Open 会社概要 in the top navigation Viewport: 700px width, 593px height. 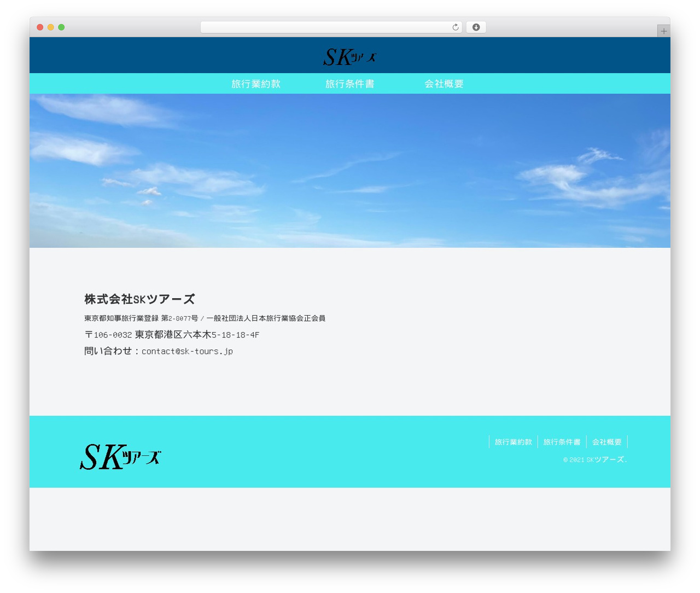click(x=444, y=84)
